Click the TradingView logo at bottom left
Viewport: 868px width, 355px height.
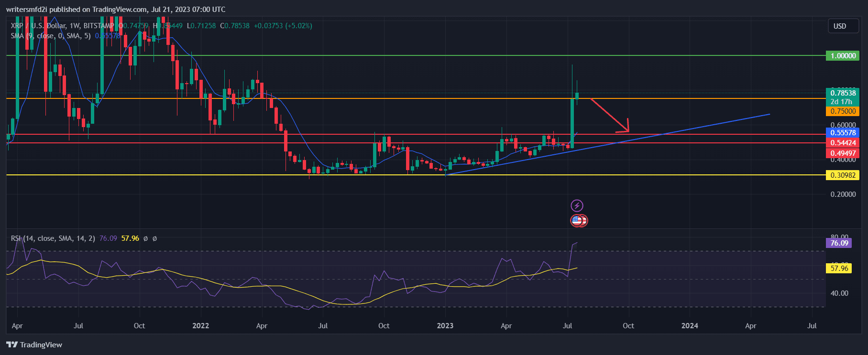pos(34,344)
